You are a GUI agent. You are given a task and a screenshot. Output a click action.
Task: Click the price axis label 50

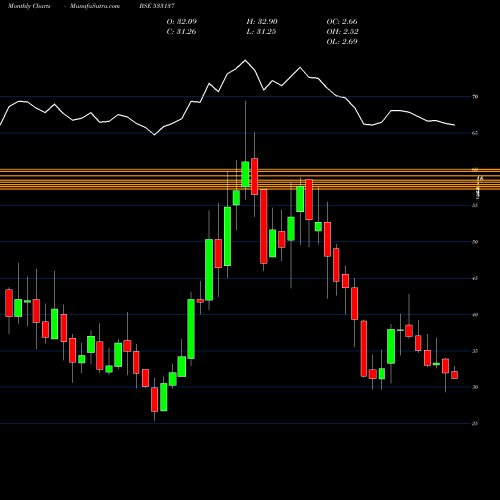[x=475, y=242]
